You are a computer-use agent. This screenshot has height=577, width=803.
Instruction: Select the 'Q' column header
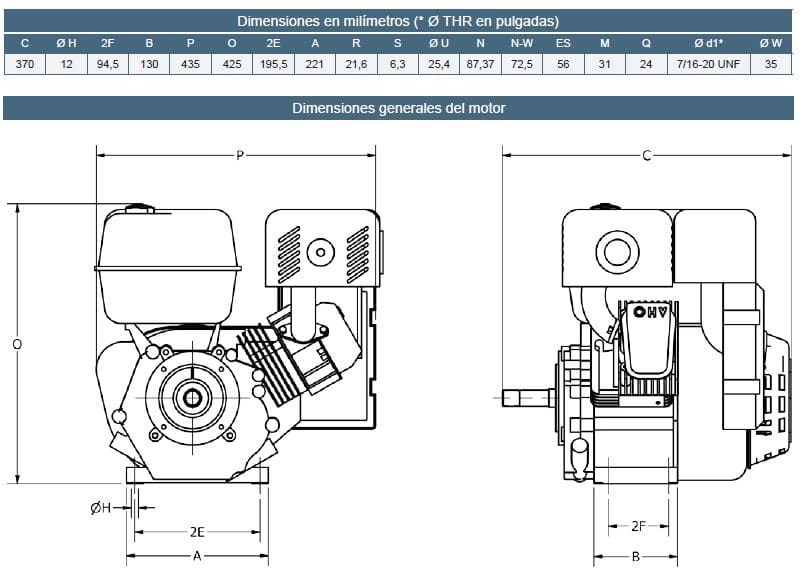[x=646, y=44]
